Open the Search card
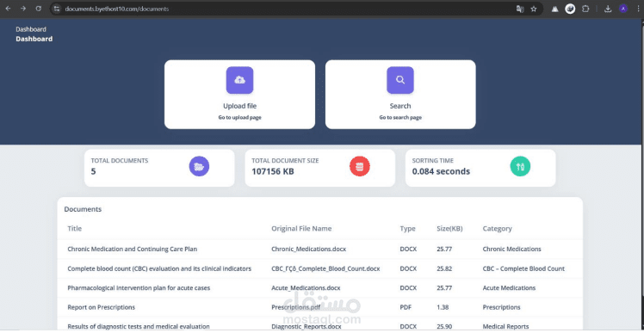Viewport: 644px width, 333px height. click(x=400, y=95)
